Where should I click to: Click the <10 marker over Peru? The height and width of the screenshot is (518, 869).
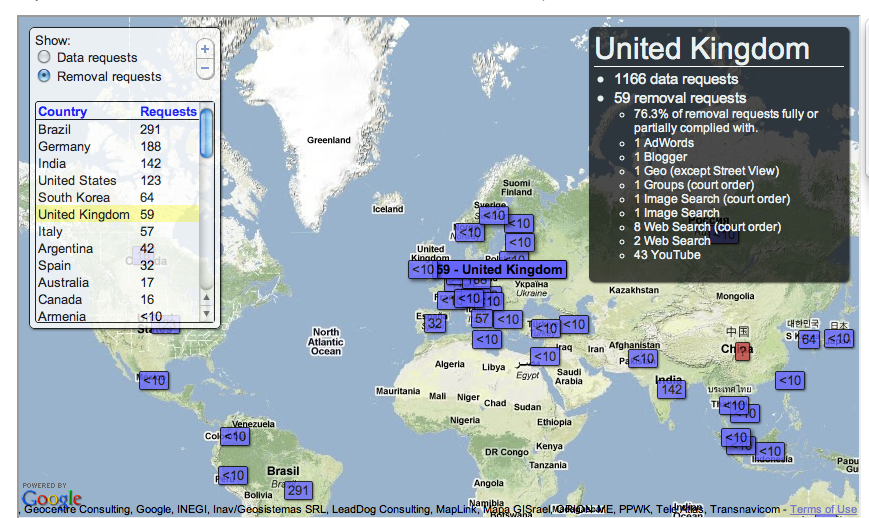pos(233,475)
